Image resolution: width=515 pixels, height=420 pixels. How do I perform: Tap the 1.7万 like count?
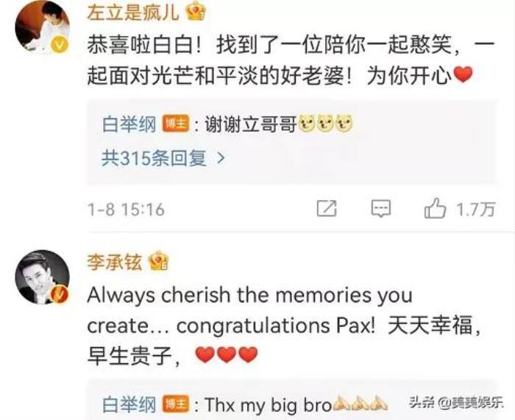(475, 209)
